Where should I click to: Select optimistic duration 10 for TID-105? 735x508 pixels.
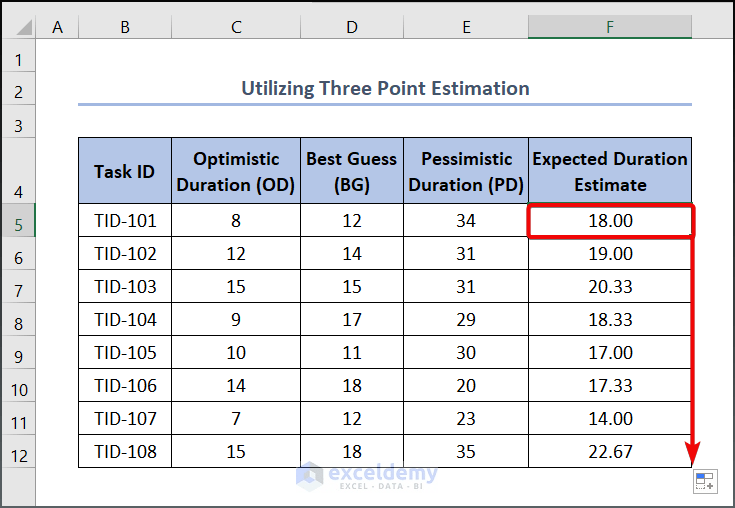pyautogui.click(x=236, y=352)
